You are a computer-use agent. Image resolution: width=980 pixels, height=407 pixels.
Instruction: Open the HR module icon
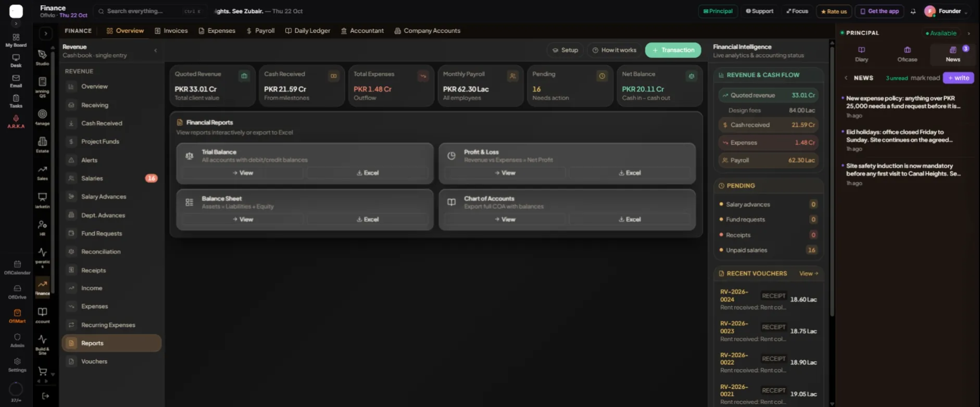click(x=42, y=227)
